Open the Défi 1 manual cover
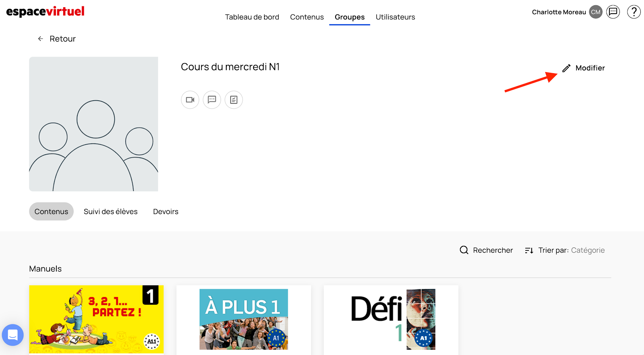The image size is (644, 355). pos(391,319)
